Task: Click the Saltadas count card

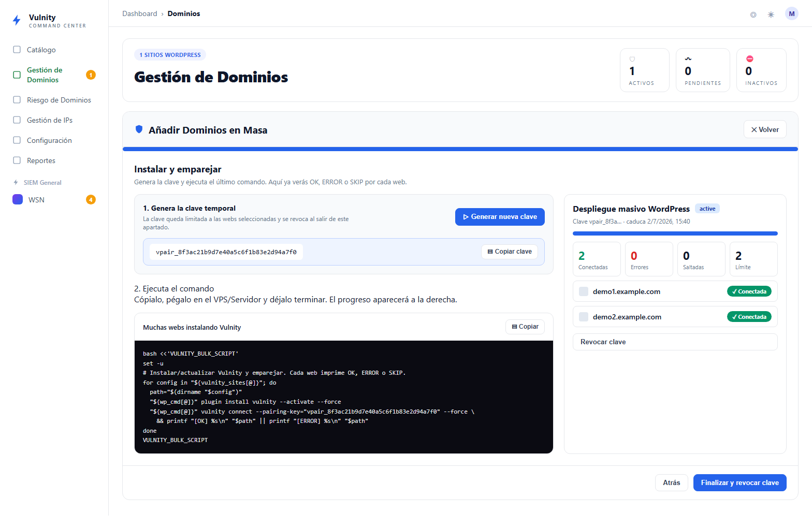Action: (x=701, y=259)
